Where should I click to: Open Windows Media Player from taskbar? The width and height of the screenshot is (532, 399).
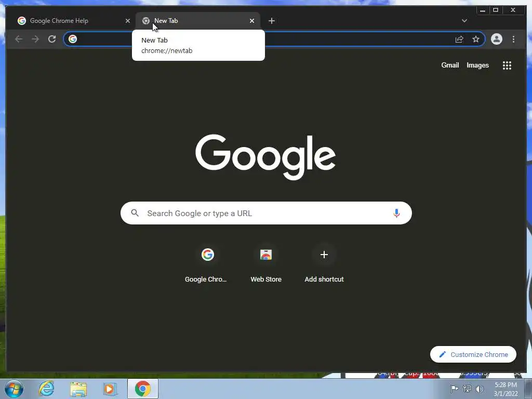(110, 389)
